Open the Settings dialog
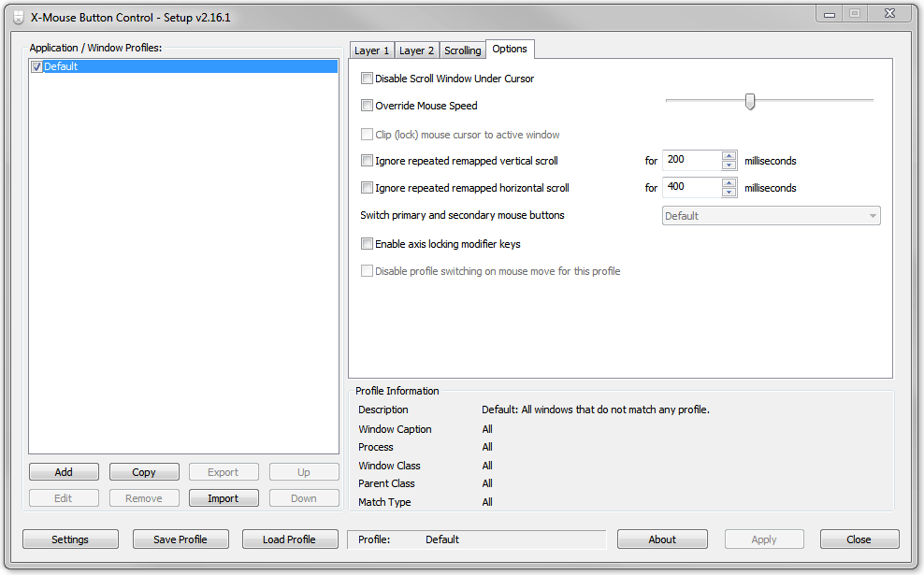 [70, 539]
